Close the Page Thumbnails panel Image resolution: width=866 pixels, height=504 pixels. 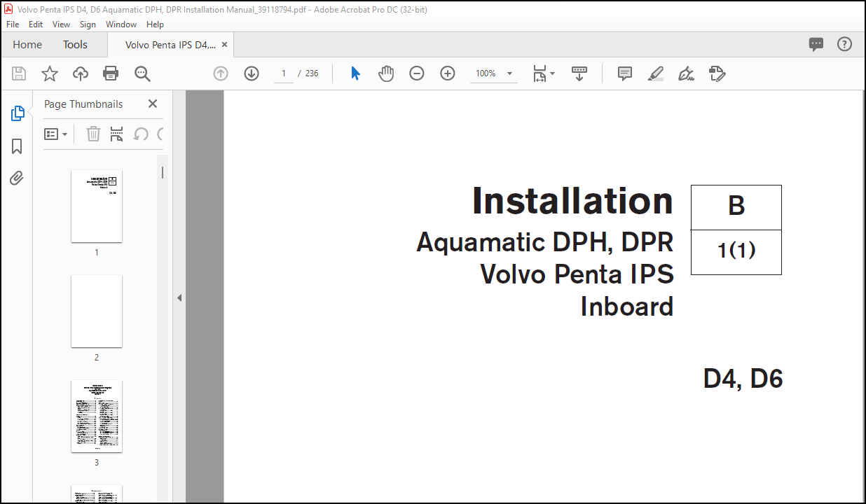tap(153, 104)
